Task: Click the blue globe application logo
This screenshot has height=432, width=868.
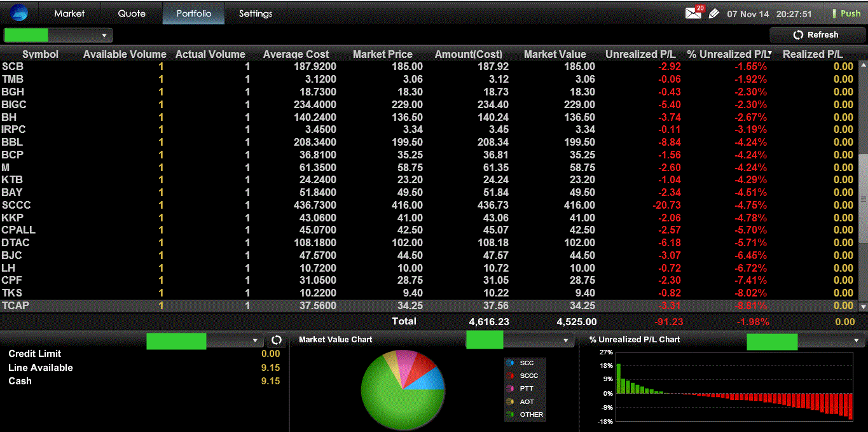Action: (19, 13)
